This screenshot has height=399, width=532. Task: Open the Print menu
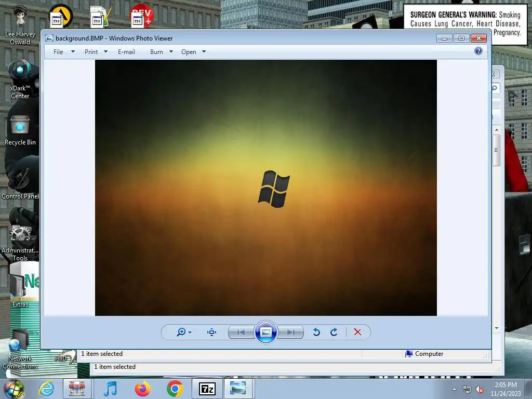pos(91,52)
